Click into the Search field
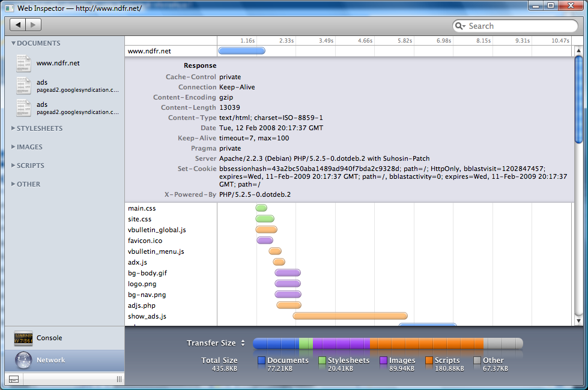Viewport: 588px width, 390px height. click(520, 26)
